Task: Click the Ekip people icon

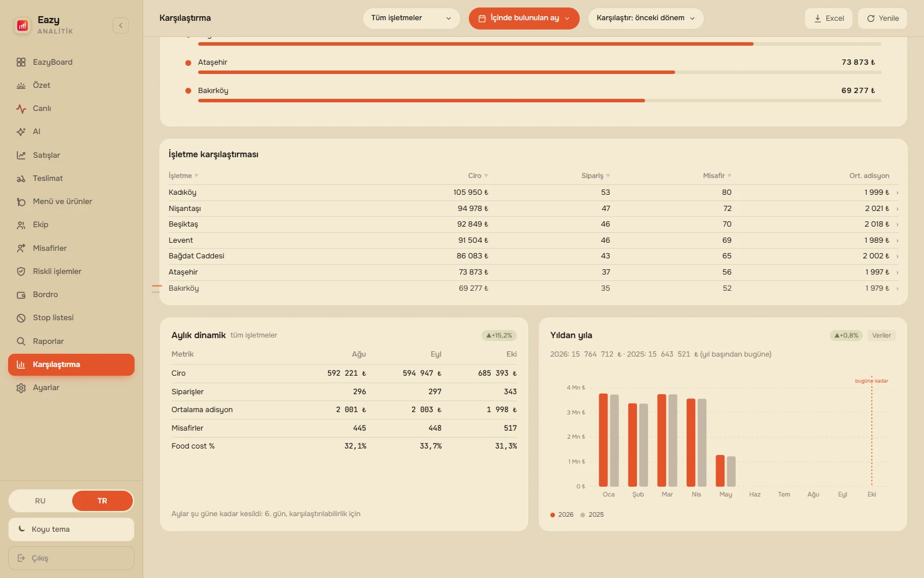Action: 21,225
